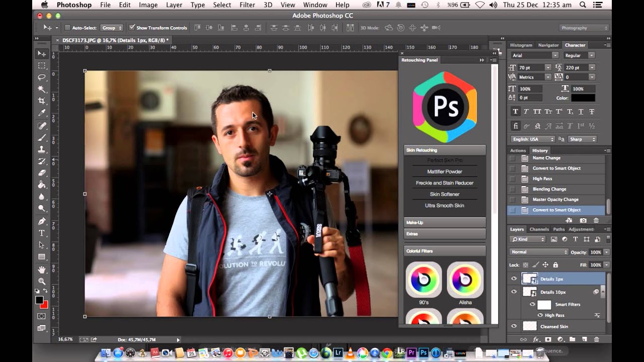The height and width of the screenshot is (362, 644).
Task: Click the Skin Softener button
Action: (x=445, y=194)
